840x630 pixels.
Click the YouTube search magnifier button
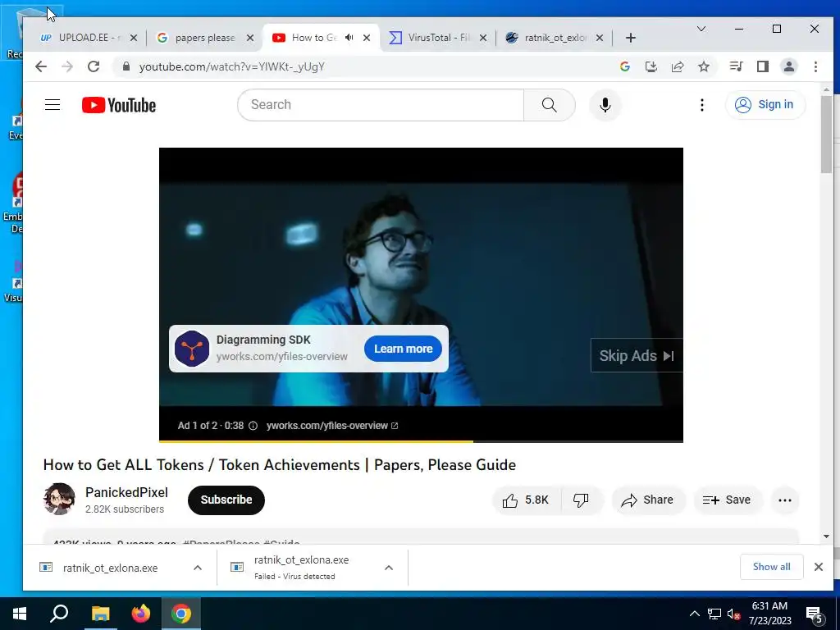pos(549,104)
